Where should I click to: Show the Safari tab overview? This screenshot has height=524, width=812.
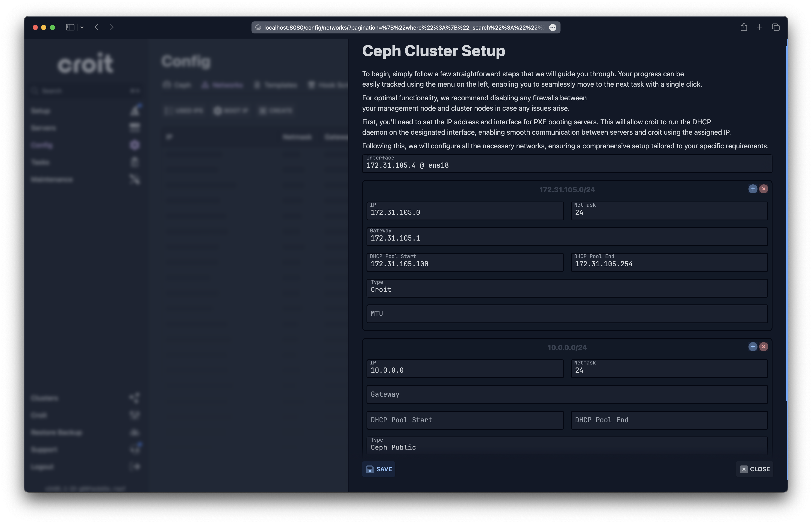point(776,27)
